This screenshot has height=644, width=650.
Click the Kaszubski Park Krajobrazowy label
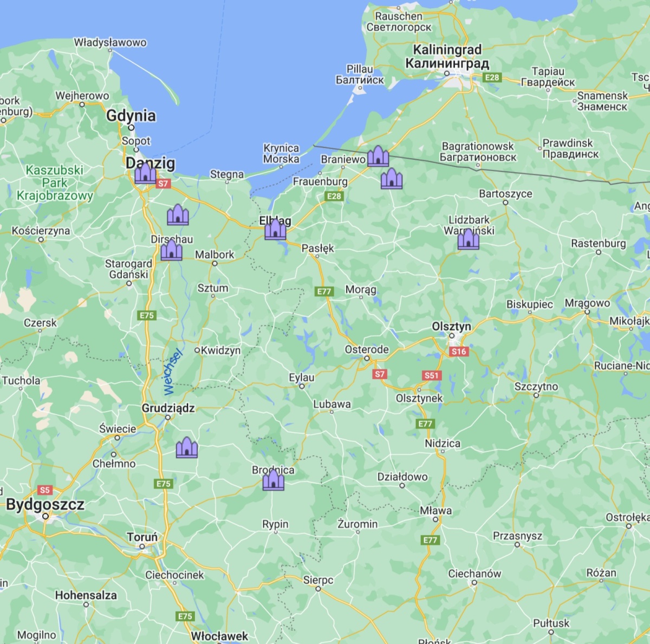pos(55,183)
